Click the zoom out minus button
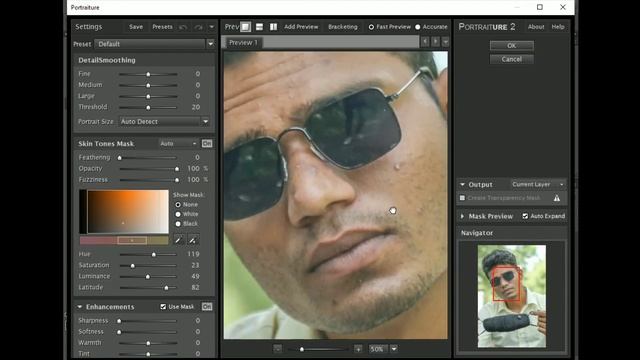The image size is (640, 360). coord(278,349)
